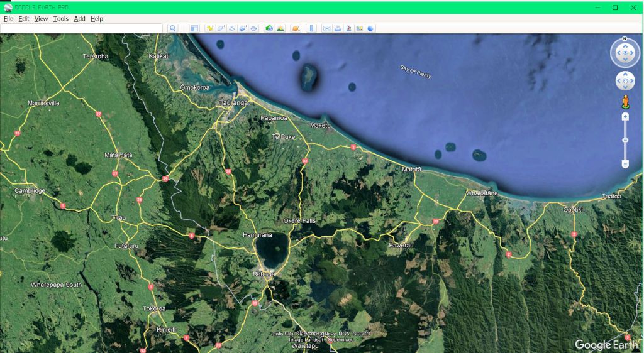Screen dimensions: 644x353
Task: Toggle sunlight across the landscape icon
Action: pos(280,28)
